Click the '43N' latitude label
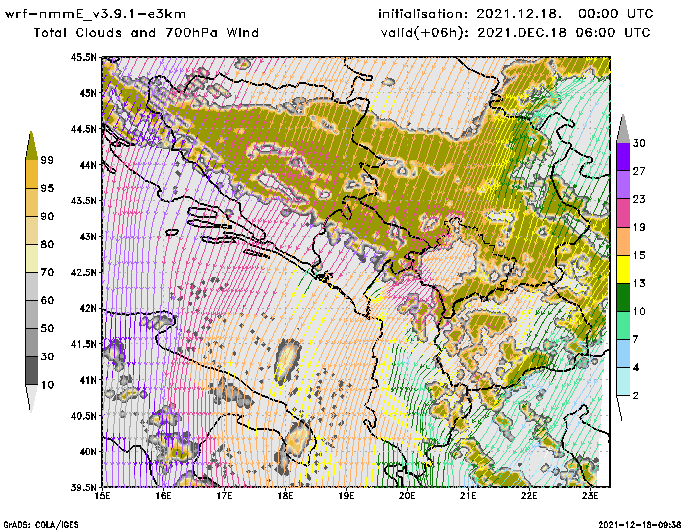This screenshot has height=530, width=700. tap(88, 236)
